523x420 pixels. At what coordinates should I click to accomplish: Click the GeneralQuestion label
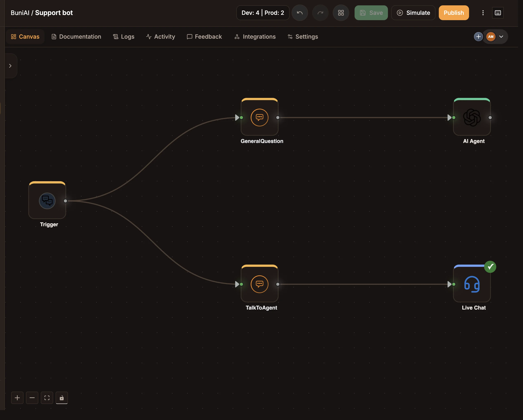click(262, 141)
